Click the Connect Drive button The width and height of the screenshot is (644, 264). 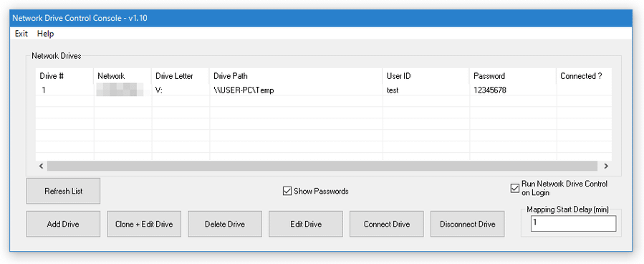[x=387, y=224]
